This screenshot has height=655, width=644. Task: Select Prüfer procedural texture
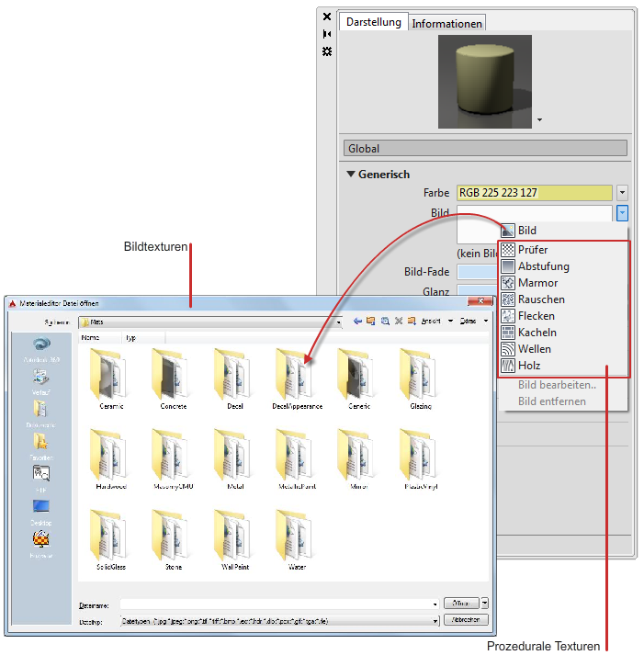coord(563,249)
